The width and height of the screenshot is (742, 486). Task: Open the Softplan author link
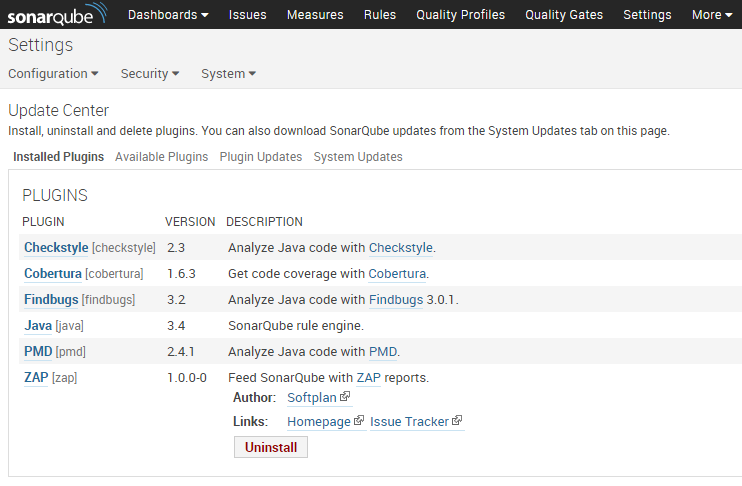point(312,398)
